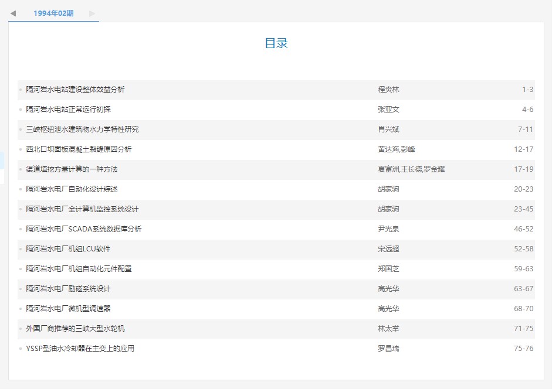Image resolution: width=559 pixels, height=392 pixels.
Task: Click author name 尹光泉
Action: pos(388,229)
